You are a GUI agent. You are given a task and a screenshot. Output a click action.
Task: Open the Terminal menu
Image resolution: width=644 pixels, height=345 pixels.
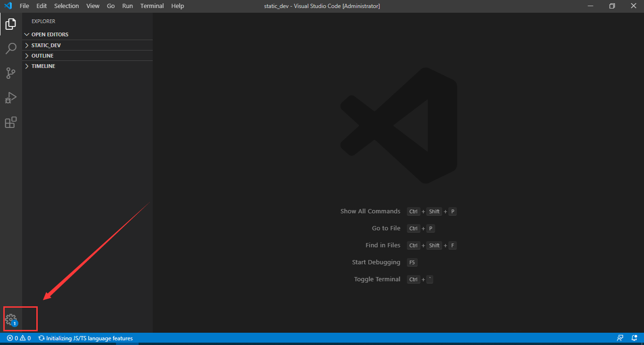coord(152,6)
